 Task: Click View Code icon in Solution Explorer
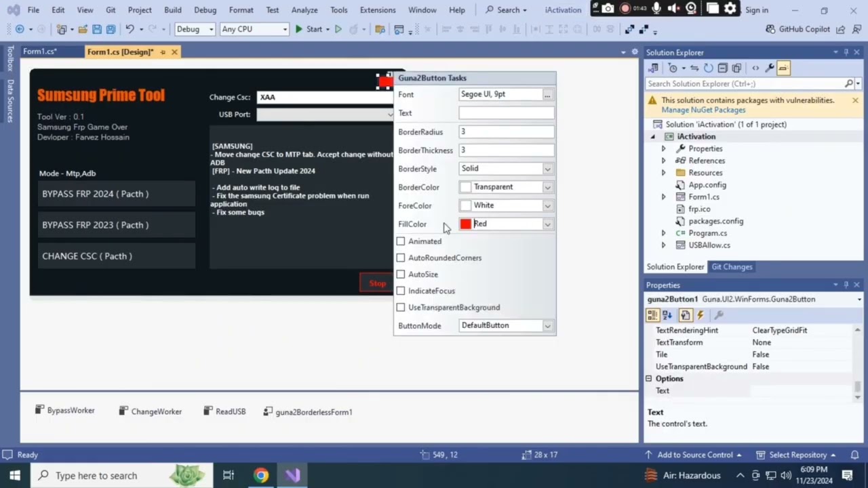[x=755, y=68]
